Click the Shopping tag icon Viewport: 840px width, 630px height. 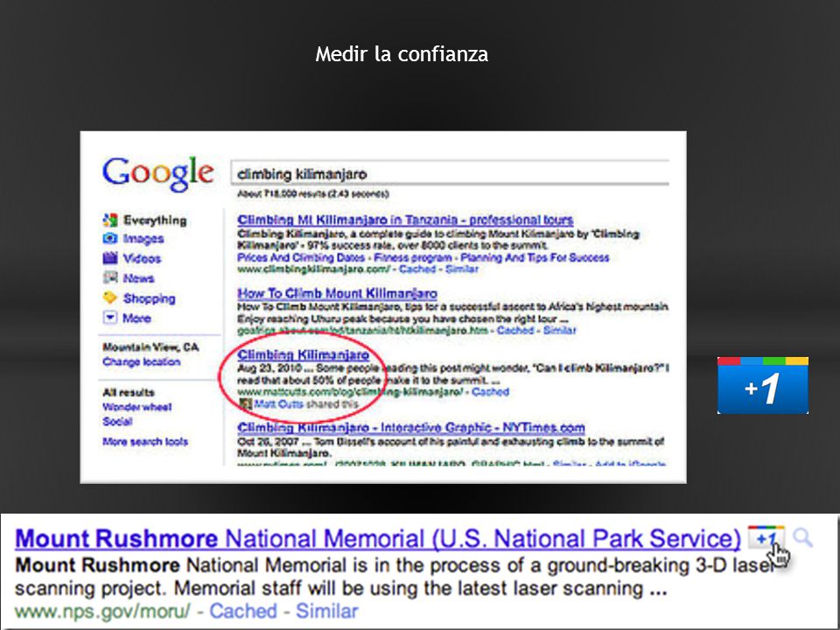(110, 297)
